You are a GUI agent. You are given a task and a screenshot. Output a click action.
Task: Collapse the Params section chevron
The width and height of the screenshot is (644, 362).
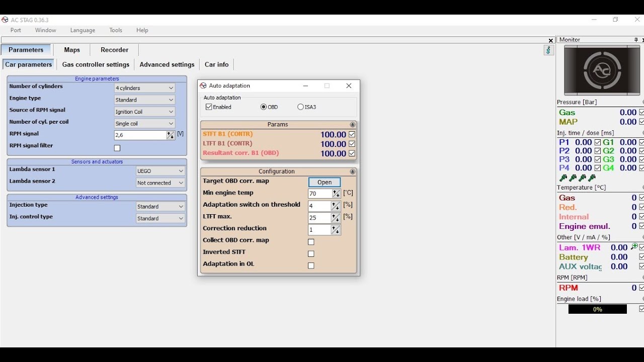(352, 125)
